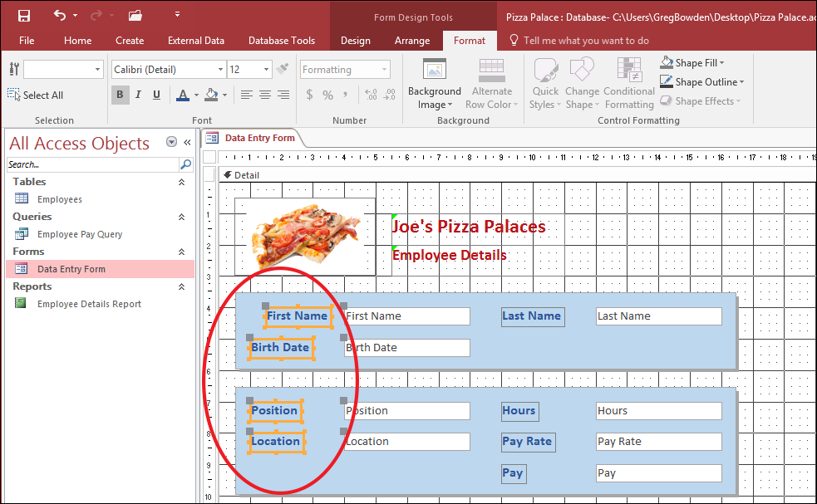Viewport: 817px width, 504px height.
Task: Click the Data Entry Form document tab
Action: coord(252,138)
